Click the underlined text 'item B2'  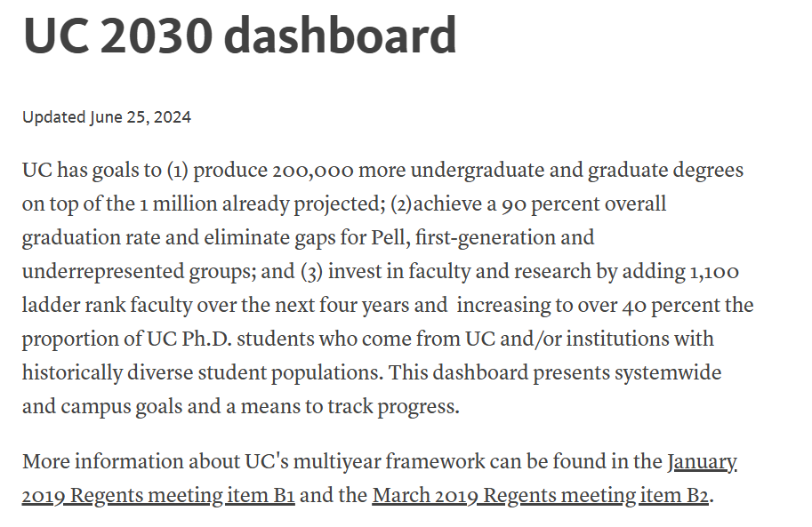pyautogui.click(x=674, y=495)
